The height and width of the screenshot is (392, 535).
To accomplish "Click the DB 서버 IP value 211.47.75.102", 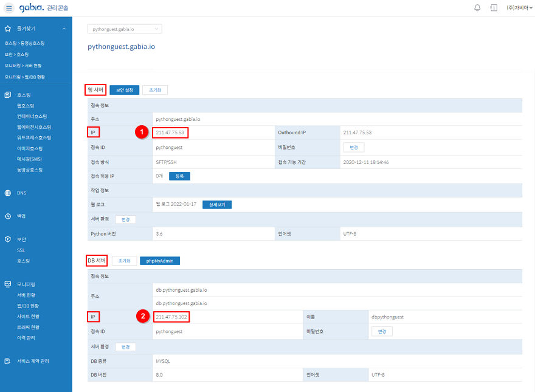I will pyautogui.click(x=171, y=317).
